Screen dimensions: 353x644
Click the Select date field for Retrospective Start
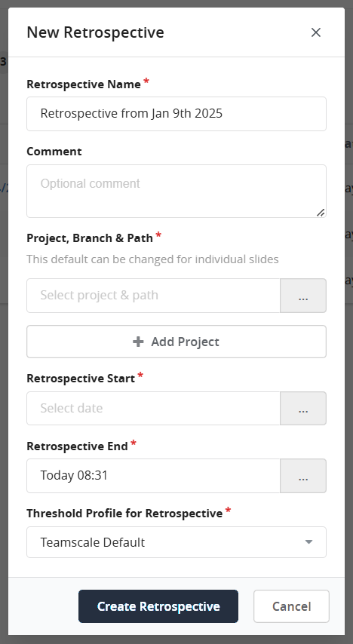pos(153,408)
